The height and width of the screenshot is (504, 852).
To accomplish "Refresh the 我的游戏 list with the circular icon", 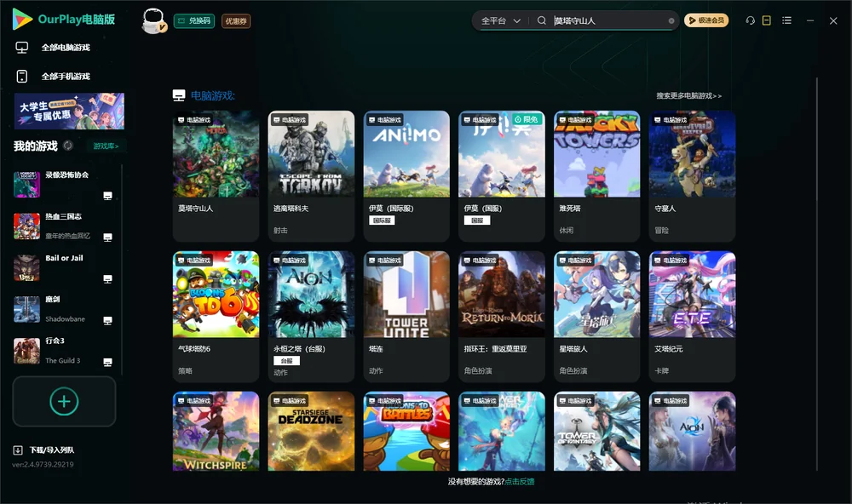I will (x=68, y=146).
